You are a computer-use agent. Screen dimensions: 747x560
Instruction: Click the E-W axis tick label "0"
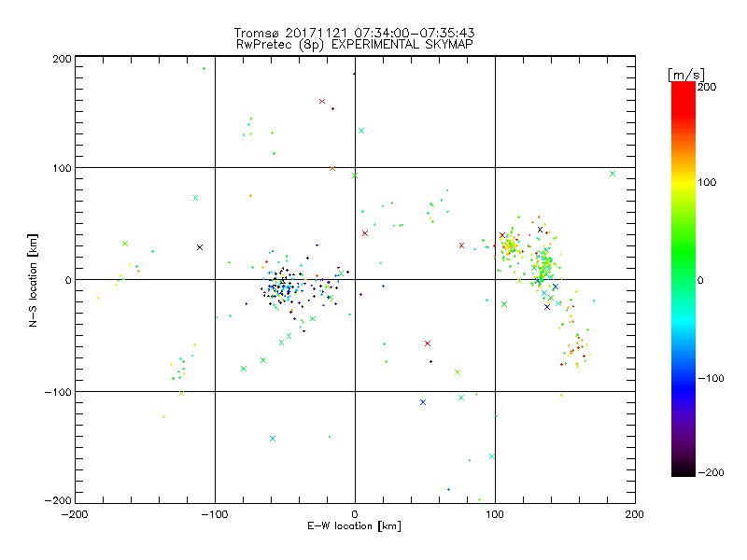click(355, 514)
